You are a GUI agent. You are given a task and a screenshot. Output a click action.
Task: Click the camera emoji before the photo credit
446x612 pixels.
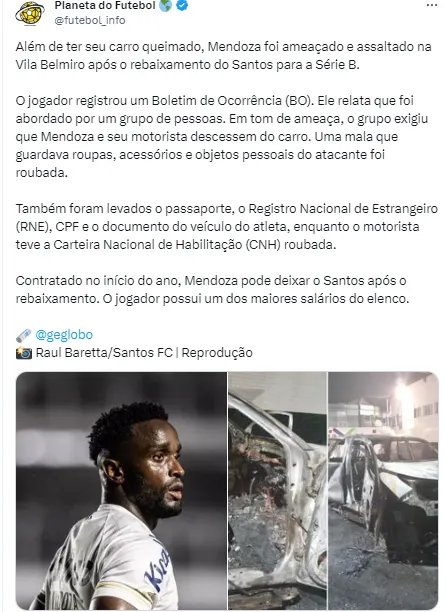[24, 353]
